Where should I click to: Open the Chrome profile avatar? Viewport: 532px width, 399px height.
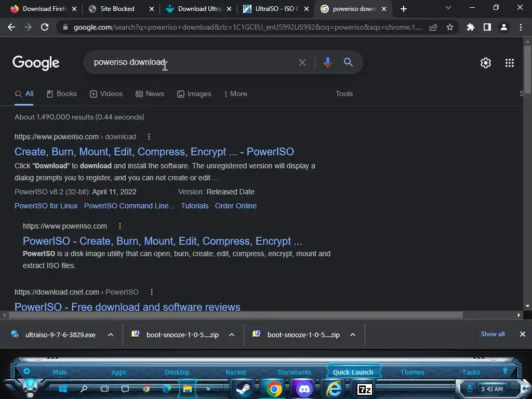(504, 27)
